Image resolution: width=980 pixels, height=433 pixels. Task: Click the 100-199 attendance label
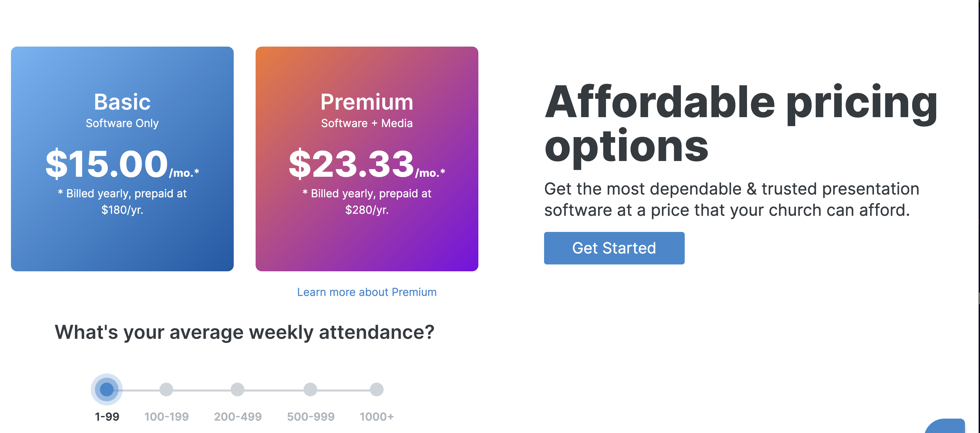coord(166,416)
